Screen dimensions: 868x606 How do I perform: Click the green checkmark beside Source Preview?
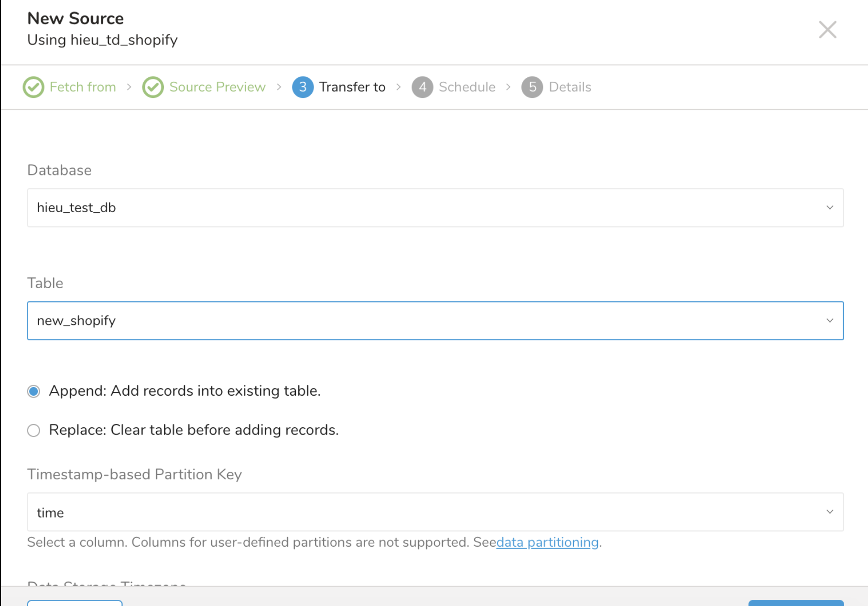click(153, 87)
